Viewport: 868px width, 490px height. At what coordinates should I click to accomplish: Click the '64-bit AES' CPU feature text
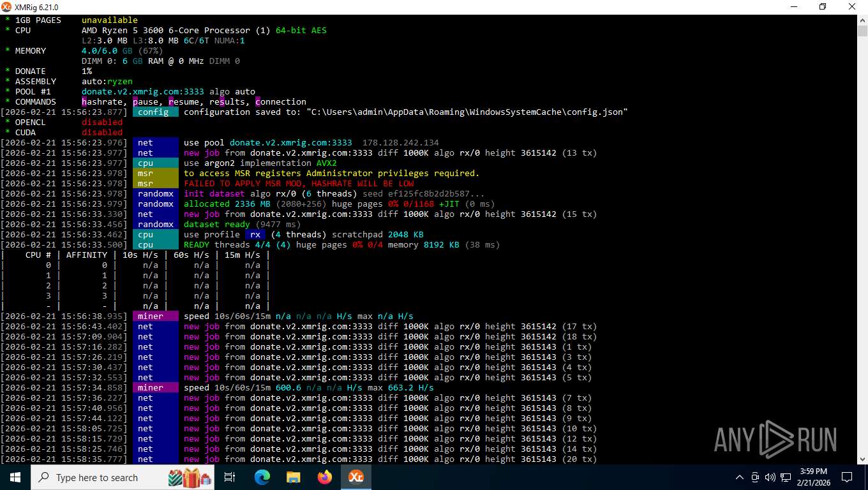pyautogui.click(x=301, y=30)
